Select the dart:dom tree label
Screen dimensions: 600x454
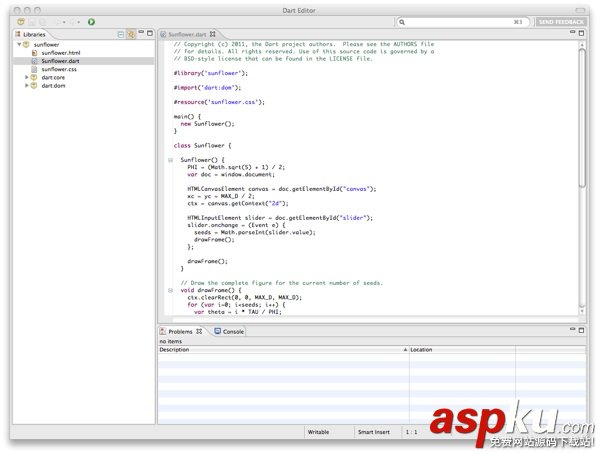coord(53,85)
